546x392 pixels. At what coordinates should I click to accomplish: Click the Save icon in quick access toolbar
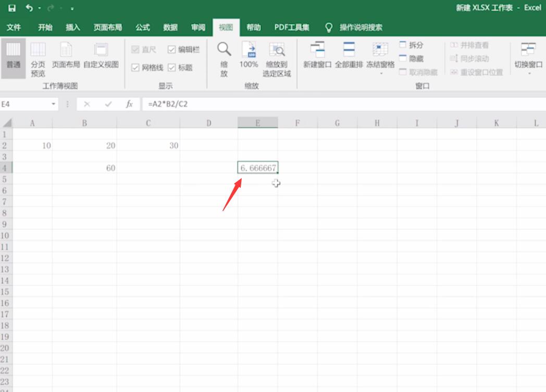pos(12,8)
